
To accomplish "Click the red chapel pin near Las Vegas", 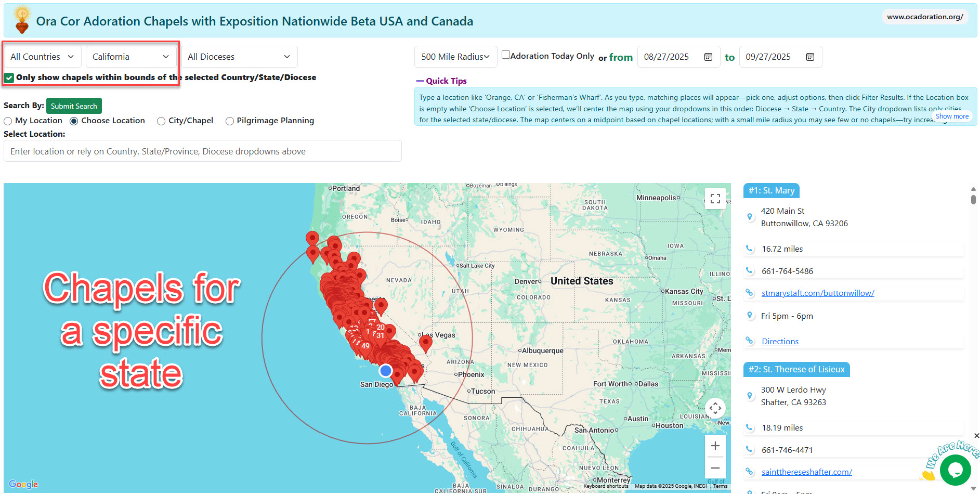I will (x=426, y=344).
